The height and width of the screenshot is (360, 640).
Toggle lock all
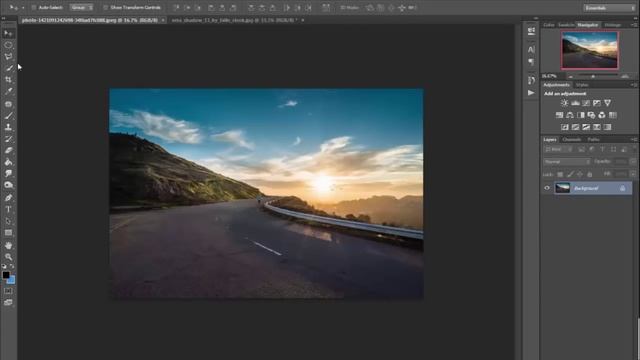[589, 174]
